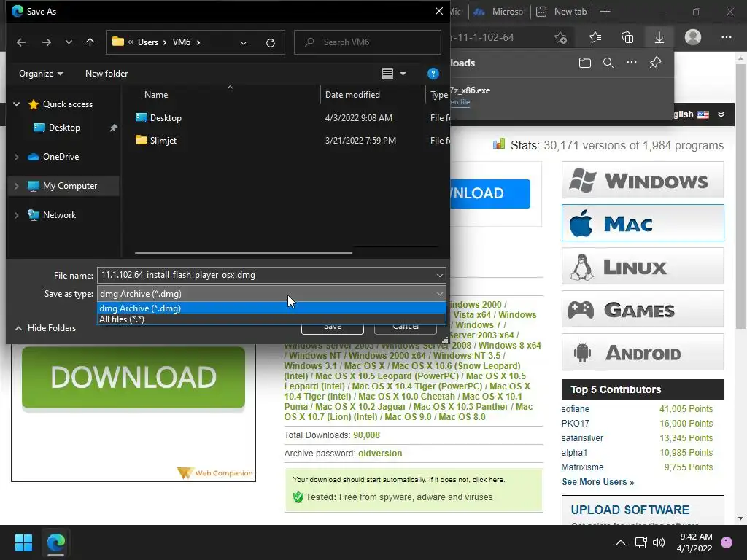Sort files by Name column
Image resolution: width=747 pixels, height=560 pixels.
click(x=156, y=95)
